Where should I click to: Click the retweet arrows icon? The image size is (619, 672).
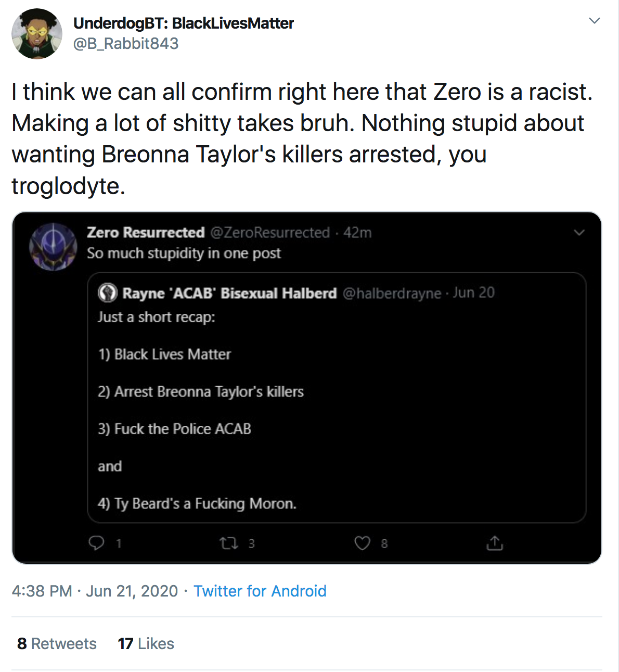coord(229,543)
